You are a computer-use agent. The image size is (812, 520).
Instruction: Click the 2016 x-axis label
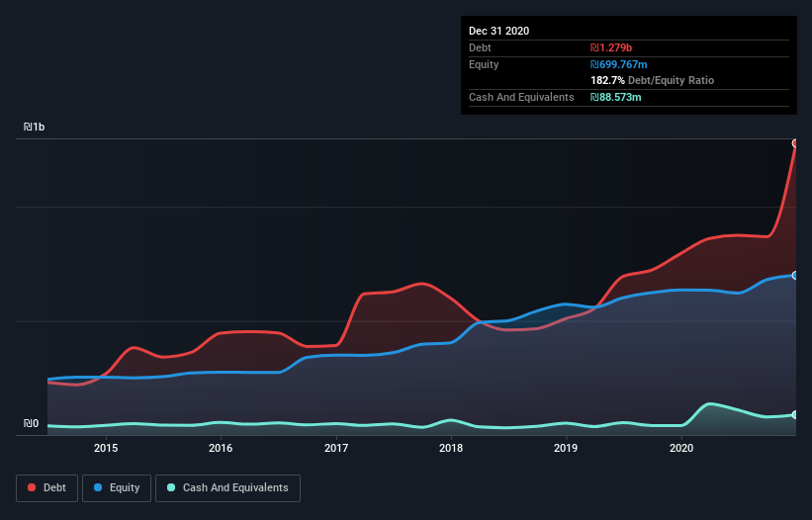pos(221,448)
